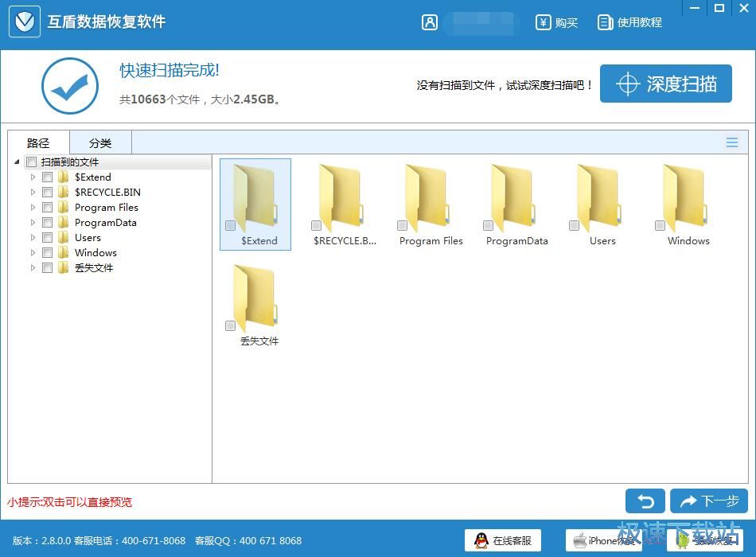This screenshot has height=557, width=756.
Task: Tick the checkbox on Users thumbnail
Action: pyautogui.click(x=574, y=225)
